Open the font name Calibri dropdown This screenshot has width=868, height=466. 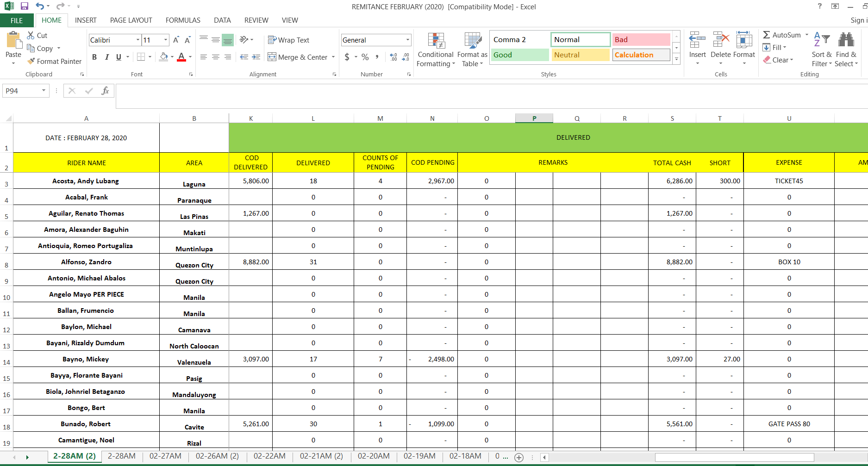click(137, 40)
